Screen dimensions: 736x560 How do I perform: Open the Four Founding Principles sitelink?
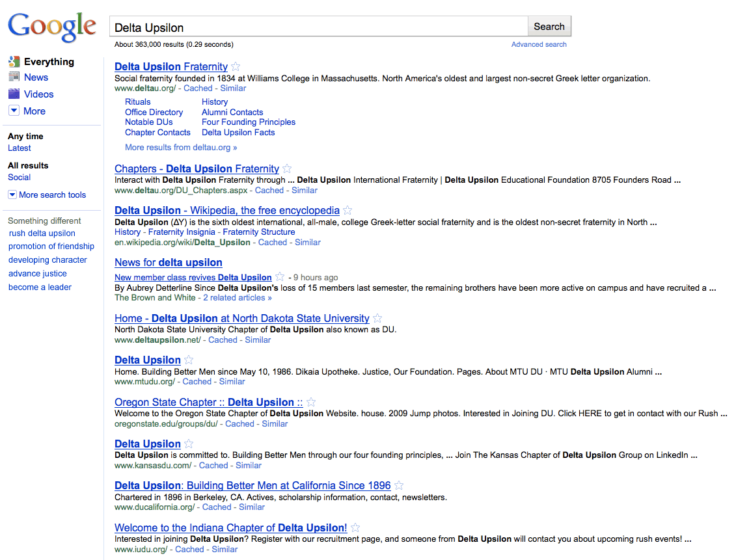pyautogui.click(x=249, y=122)
